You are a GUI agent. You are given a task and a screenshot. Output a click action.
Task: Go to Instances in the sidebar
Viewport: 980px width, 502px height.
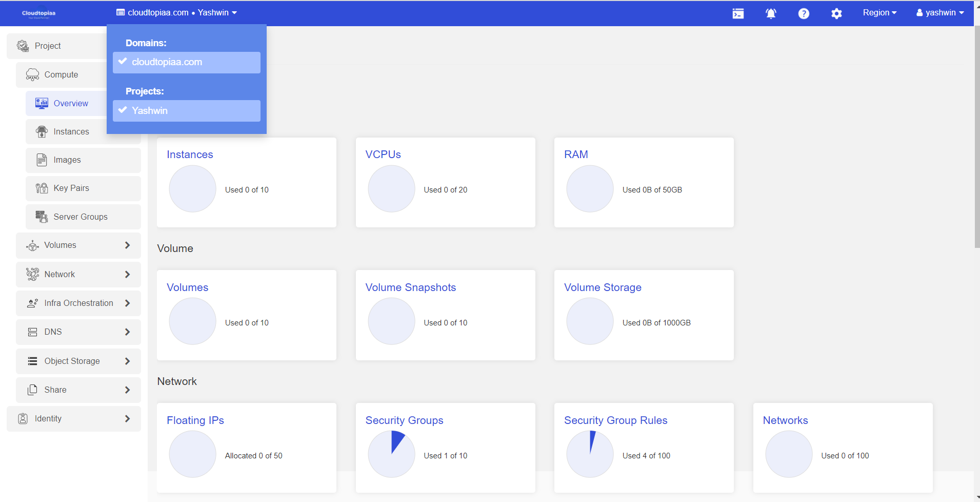[x=71, y=132]
